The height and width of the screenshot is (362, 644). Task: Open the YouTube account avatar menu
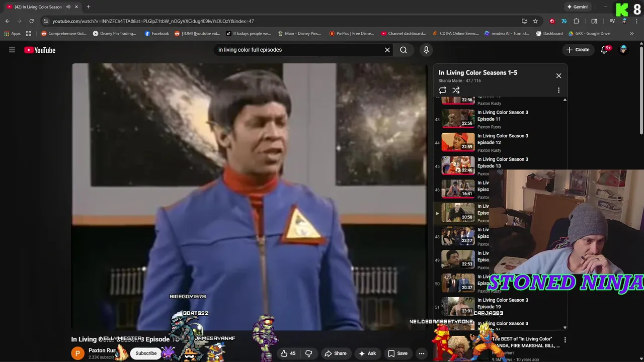[x=623, y=50]
